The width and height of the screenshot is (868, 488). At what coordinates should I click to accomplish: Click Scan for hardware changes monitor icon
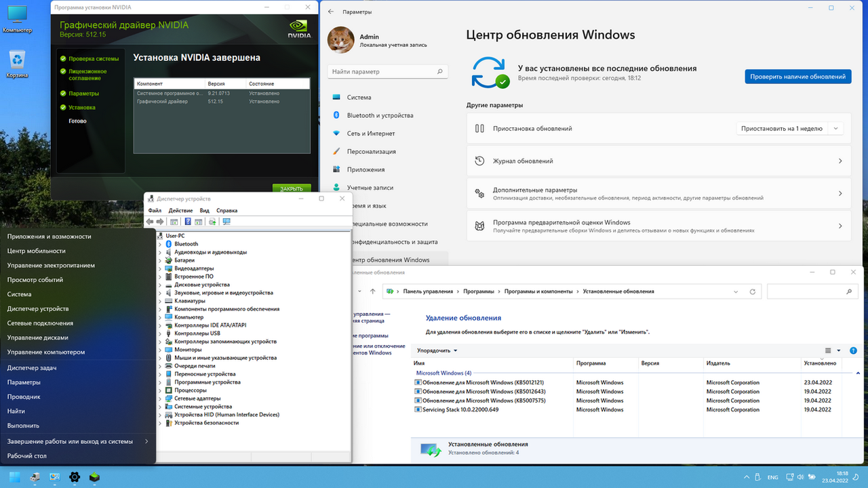point(226,222)
